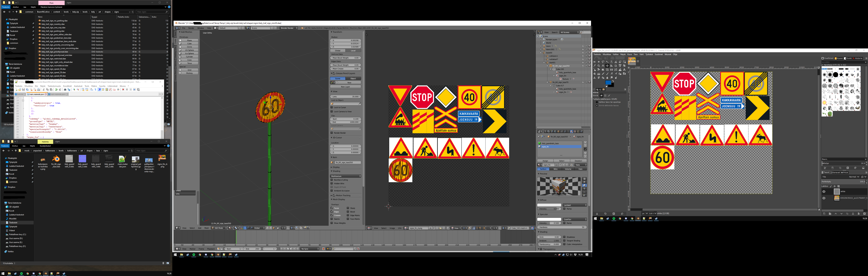
Task: Select the Scissors Select tool in GIMP
Action: [x=616, y=62]
